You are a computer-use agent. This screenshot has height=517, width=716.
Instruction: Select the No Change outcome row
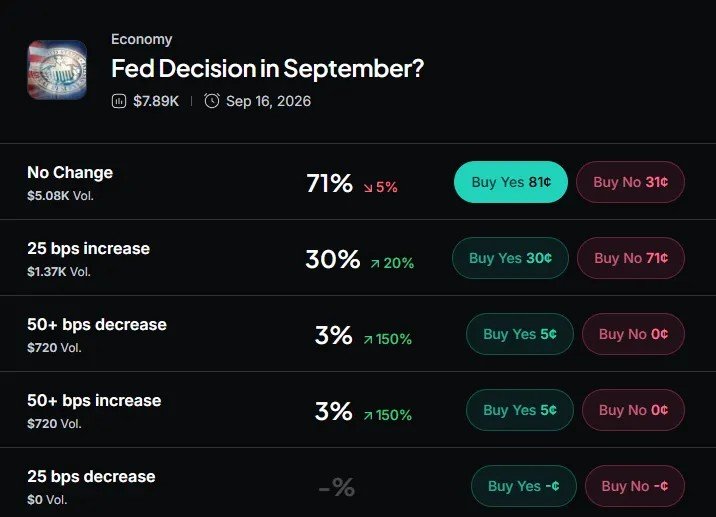click(358, 182)
